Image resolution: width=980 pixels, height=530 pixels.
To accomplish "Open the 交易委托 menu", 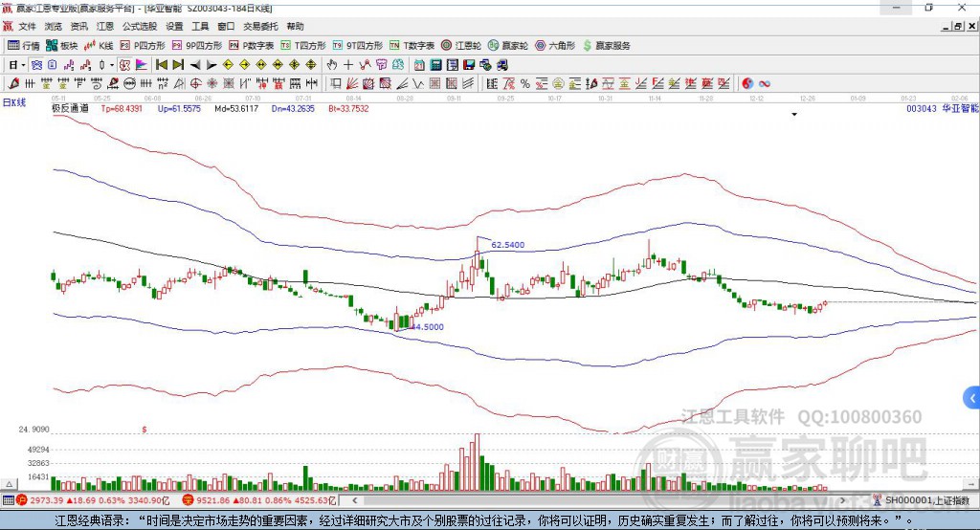I will pyautogui.click(x=260, y=26).
